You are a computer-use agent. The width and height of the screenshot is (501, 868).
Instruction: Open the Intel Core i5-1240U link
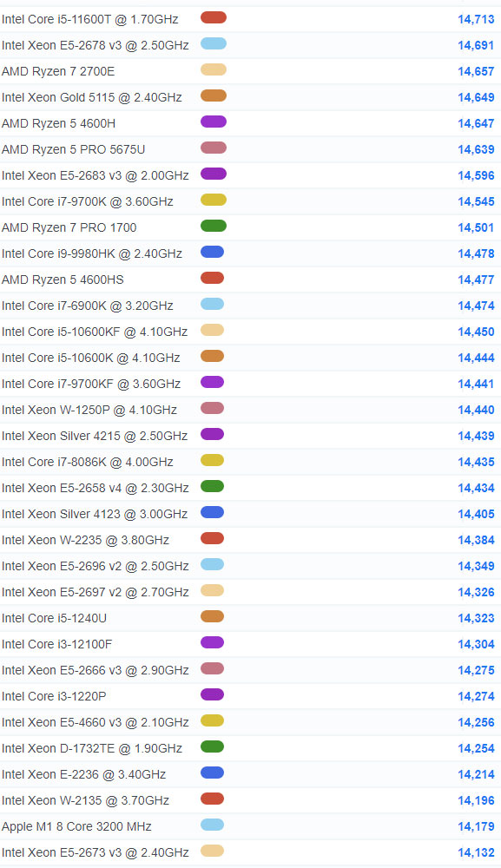[x=54, y=618]
